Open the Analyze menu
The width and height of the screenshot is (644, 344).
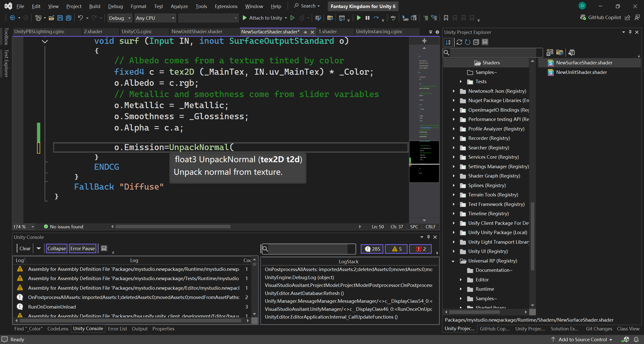click(x=179, y=6)
